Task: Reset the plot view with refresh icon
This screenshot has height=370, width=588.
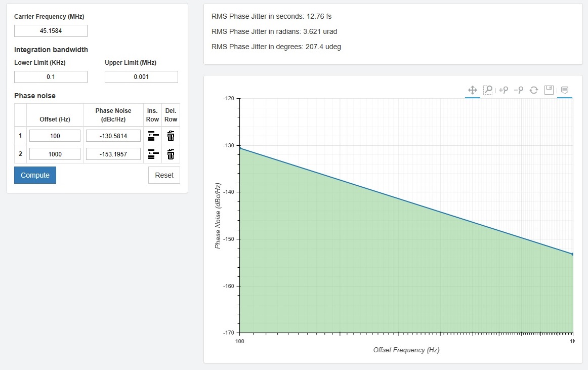Action: (x=534, y=90)
